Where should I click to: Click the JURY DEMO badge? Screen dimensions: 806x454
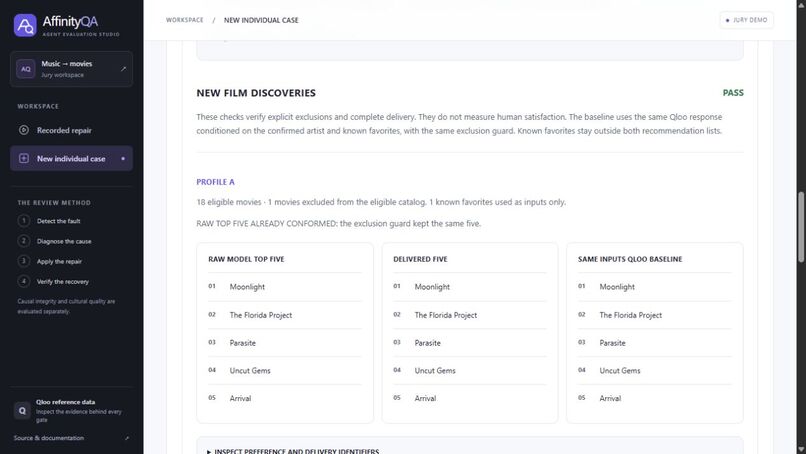pos(746,20)
